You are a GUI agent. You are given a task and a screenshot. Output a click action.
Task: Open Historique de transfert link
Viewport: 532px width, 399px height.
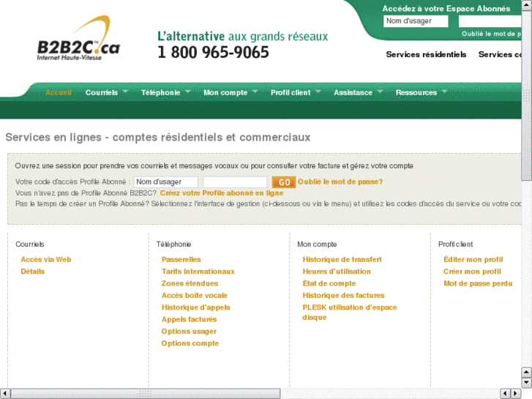click(342, 259)
